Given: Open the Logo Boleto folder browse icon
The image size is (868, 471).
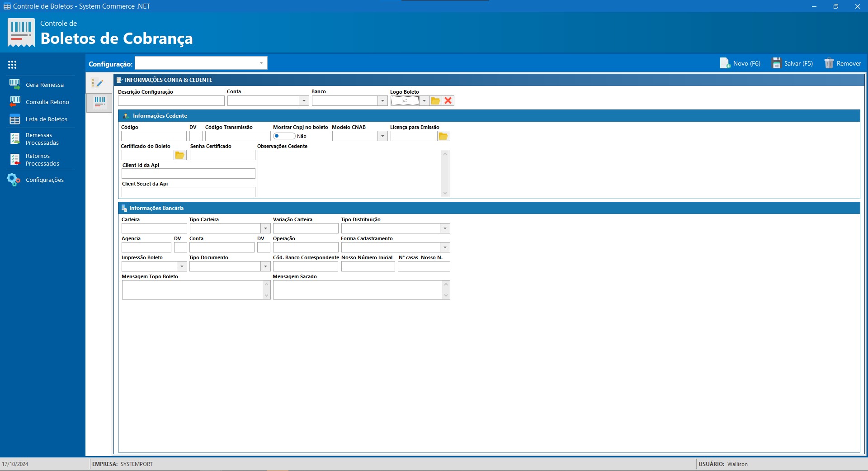Looking at the screenshot, I should (x=435, y=101).
